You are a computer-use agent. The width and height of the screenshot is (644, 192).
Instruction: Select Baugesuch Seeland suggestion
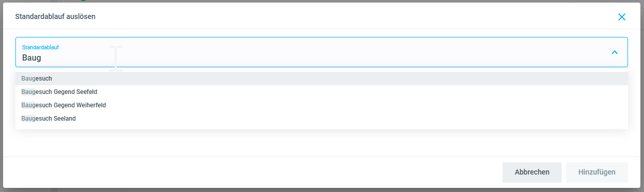click(x=321, y=119)
